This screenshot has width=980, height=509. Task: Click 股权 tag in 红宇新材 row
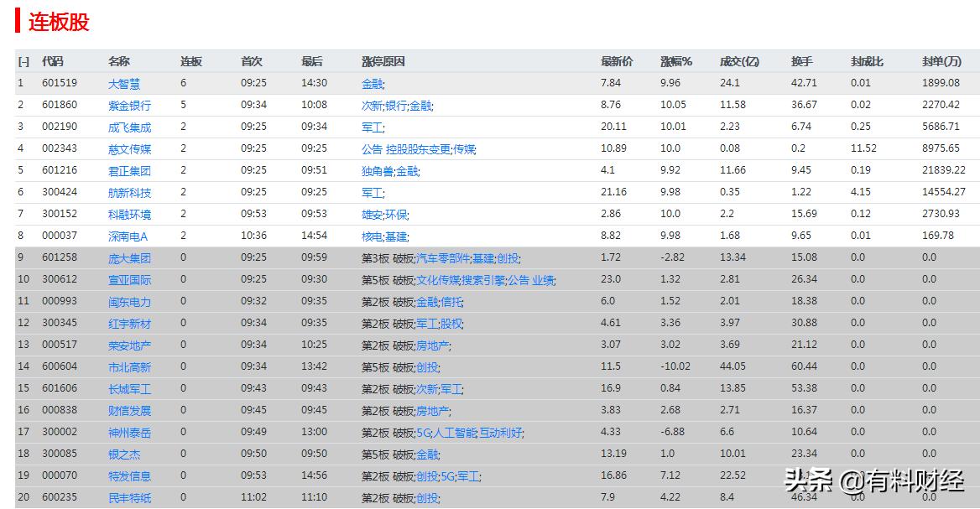(451, 324)
